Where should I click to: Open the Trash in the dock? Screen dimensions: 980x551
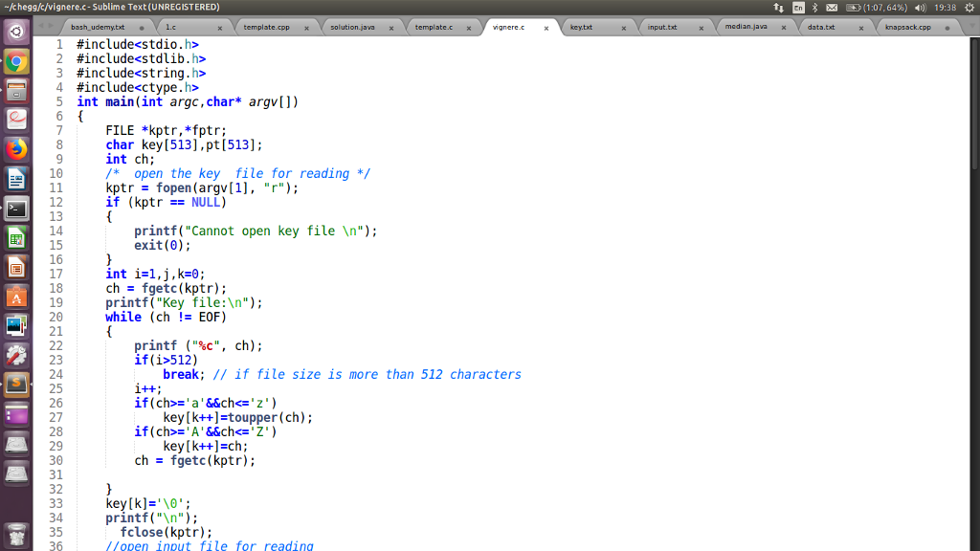tap(16, 533)
